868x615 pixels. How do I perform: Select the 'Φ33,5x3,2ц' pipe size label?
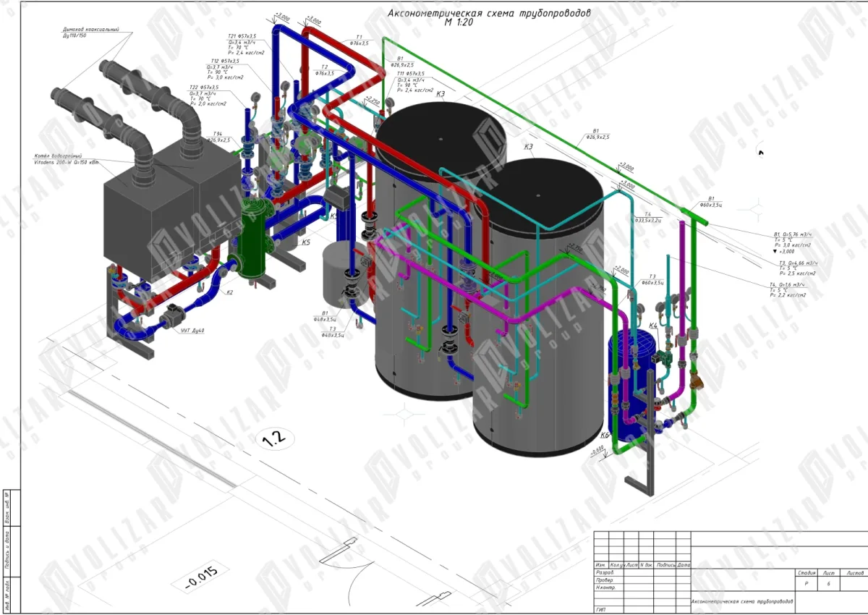(x=648, y=220)
